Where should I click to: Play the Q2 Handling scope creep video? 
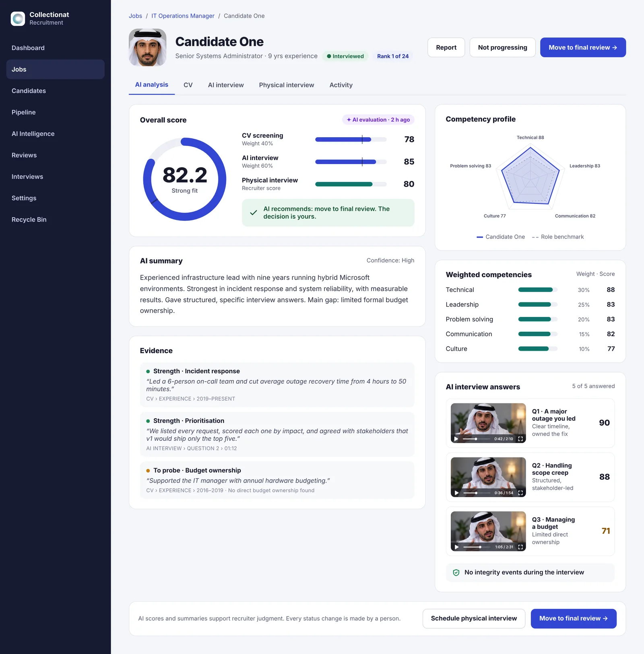[x=456, y=493]
